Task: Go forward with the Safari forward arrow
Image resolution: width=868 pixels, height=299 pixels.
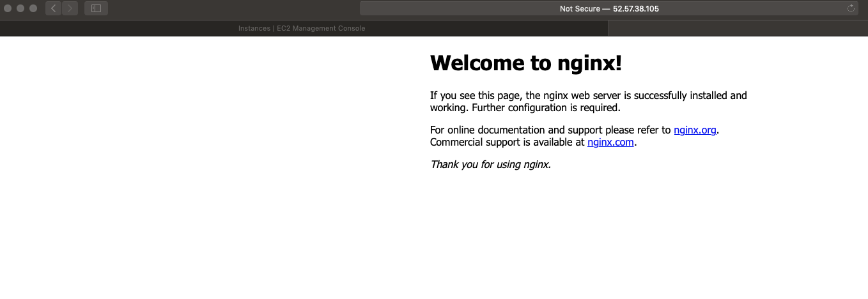Action: click(70, 8)
